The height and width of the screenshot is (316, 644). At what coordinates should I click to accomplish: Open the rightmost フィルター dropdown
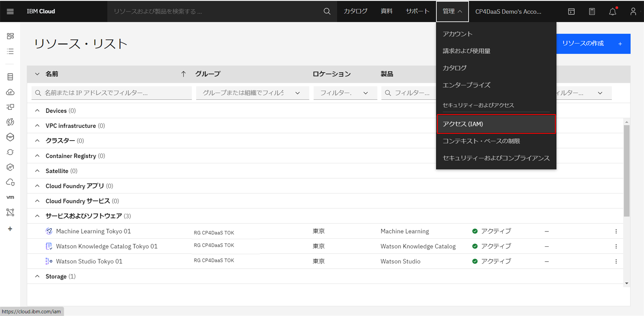click(x=584, y=93)
